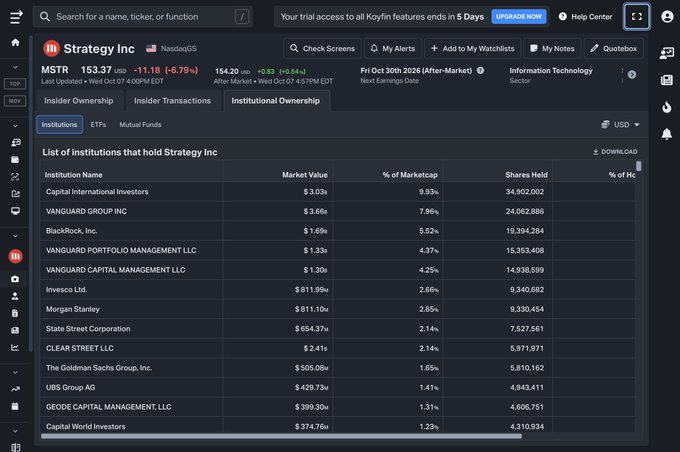Open the line chart icon in sidebar
The height and width of the screenshot is (452, 680).
click(x=15, y=347)
